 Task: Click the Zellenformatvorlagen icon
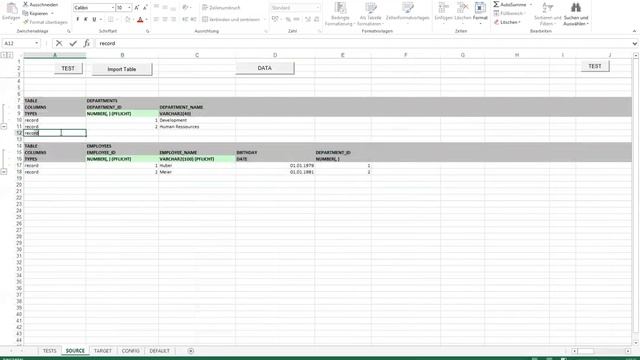click(407, 8)
